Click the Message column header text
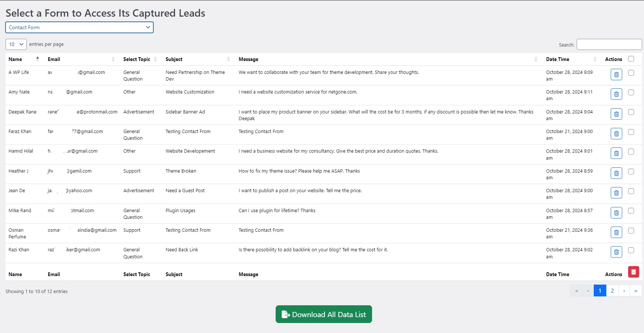644x333 pixels. click(x=248, y=59)
